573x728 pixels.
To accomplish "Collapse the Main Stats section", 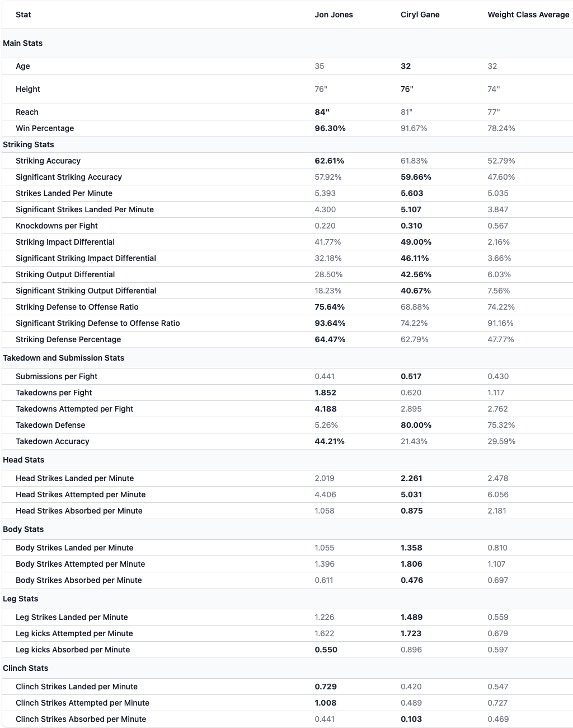I will (287, 43).
